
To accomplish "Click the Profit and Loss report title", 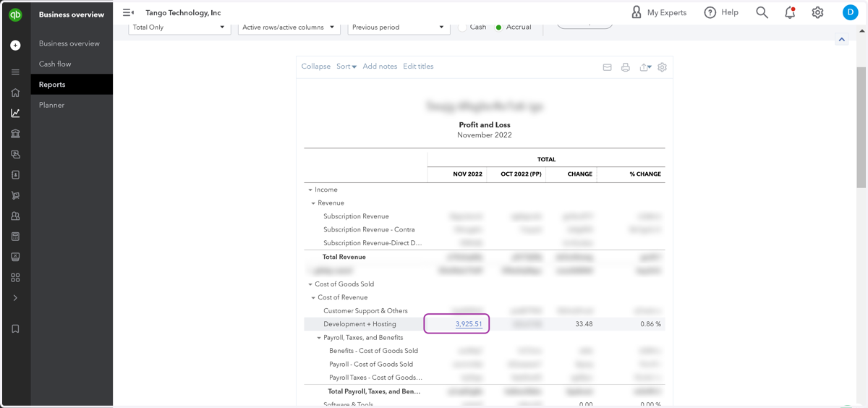I will [x=485, y=125].
